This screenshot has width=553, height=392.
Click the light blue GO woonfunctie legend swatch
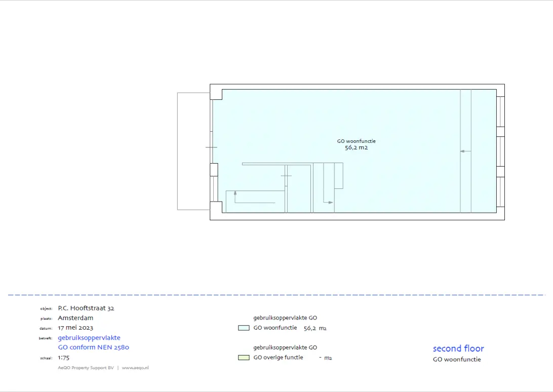pos(244,328)
